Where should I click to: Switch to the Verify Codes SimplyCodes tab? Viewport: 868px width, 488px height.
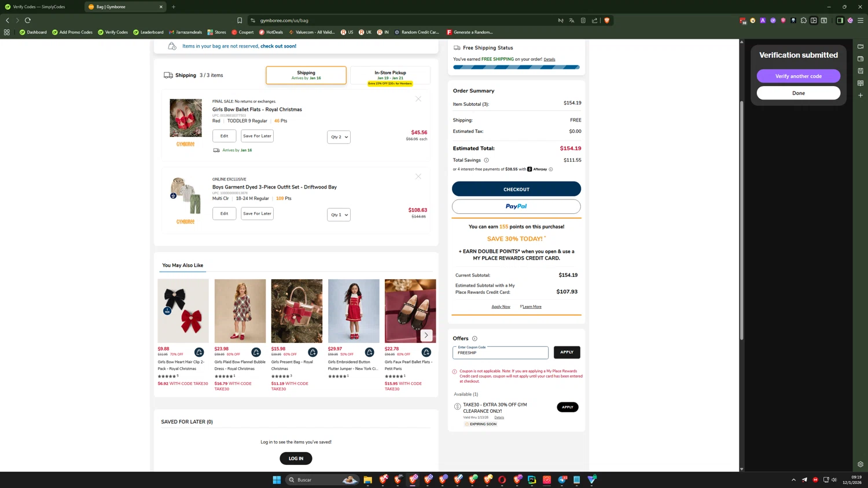click(39, 7)
